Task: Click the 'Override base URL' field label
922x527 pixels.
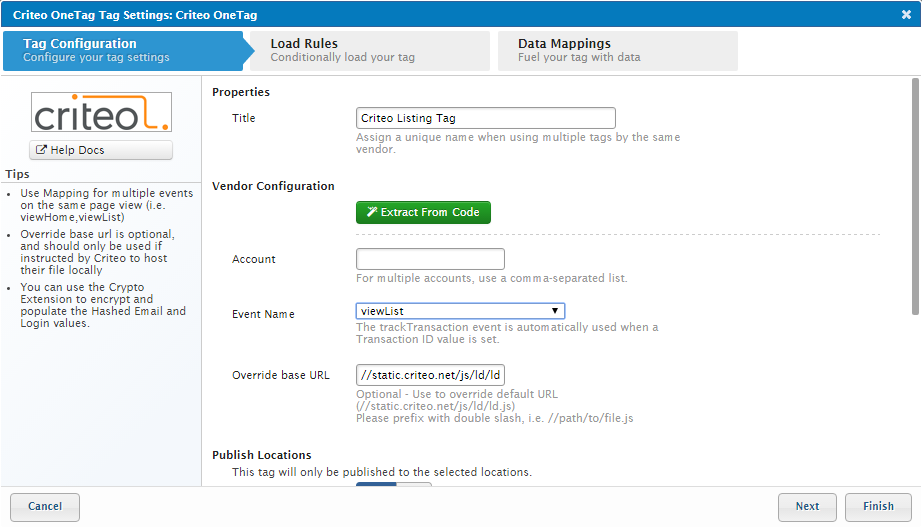Action: (x=281, y=375)
